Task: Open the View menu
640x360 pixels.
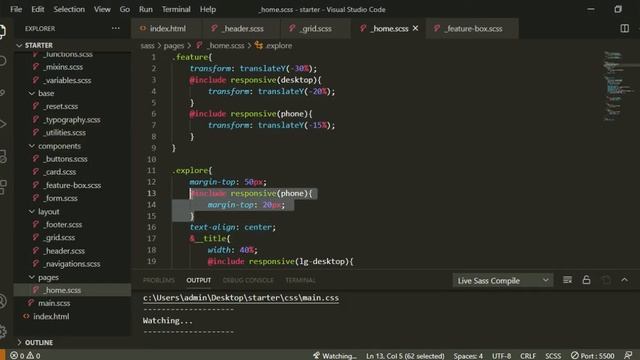Action: pyautogui.click(x=102, y=9)
